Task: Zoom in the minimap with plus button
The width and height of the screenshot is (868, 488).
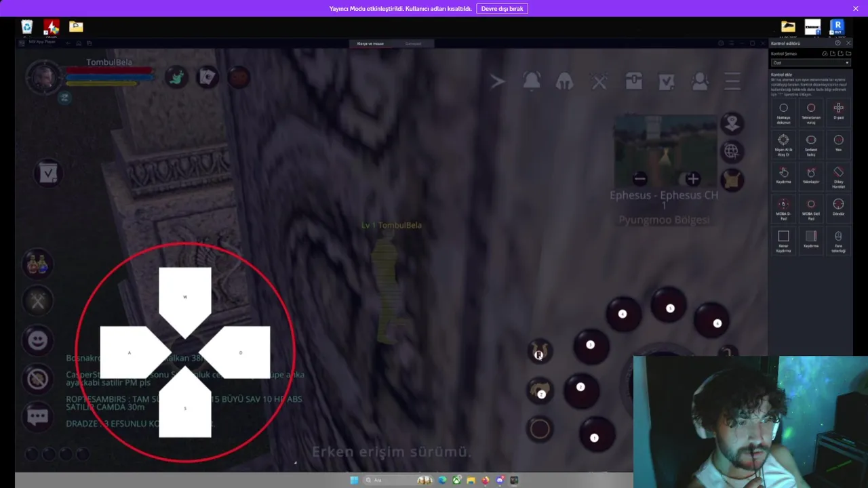Action: [x=692, y=179]
